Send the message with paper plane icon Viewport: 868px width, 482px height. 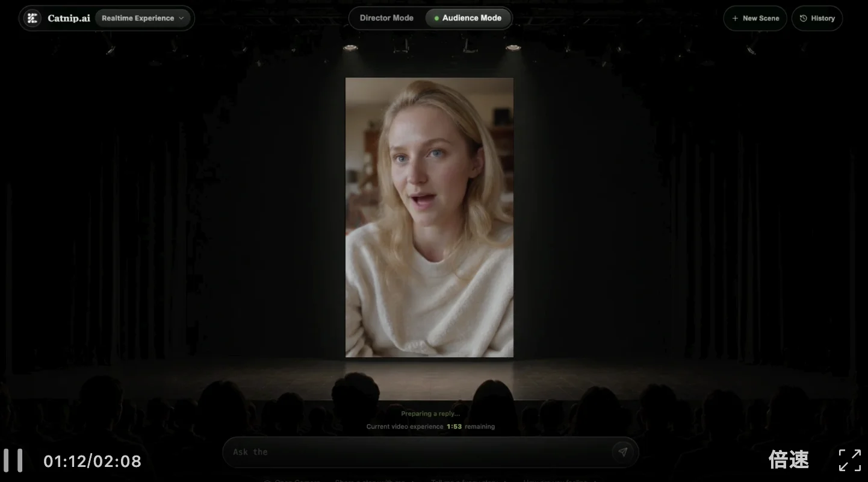[x=622, y=452]
